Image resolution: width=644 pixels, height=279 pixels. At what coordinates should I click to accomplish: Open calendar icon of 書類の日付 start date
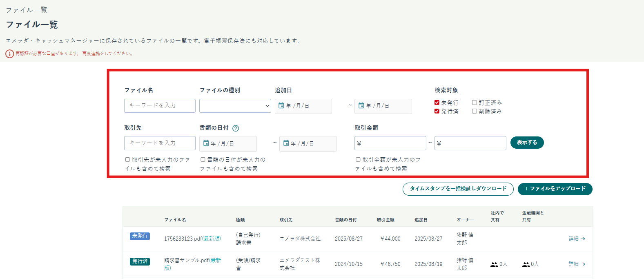tap(206, 143)
